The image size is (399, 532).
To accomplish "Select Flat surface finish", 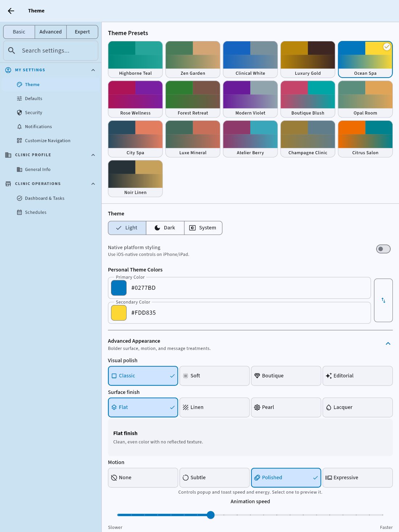I will 143,407.
